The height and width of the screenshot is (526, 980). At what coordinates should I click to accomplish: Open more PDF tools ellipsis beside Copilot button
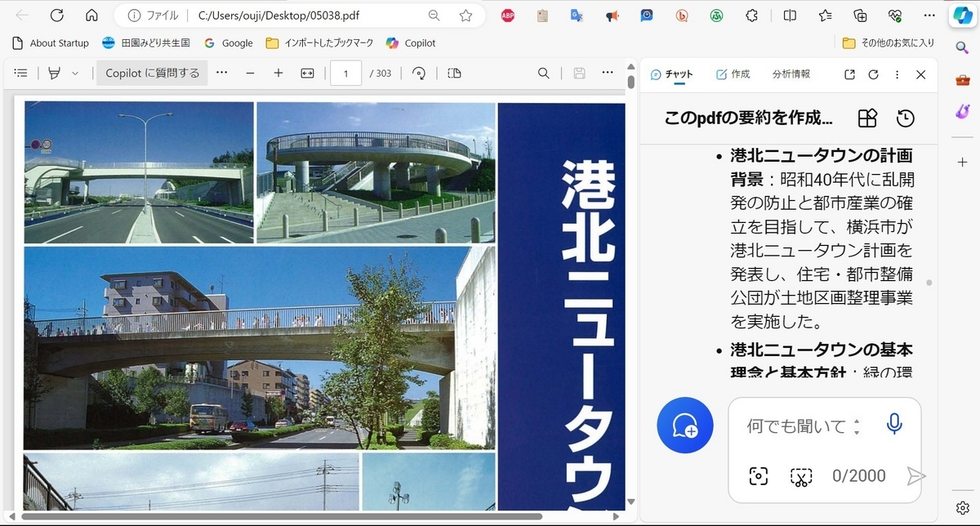pyautogui.click(x=221, y=73)
